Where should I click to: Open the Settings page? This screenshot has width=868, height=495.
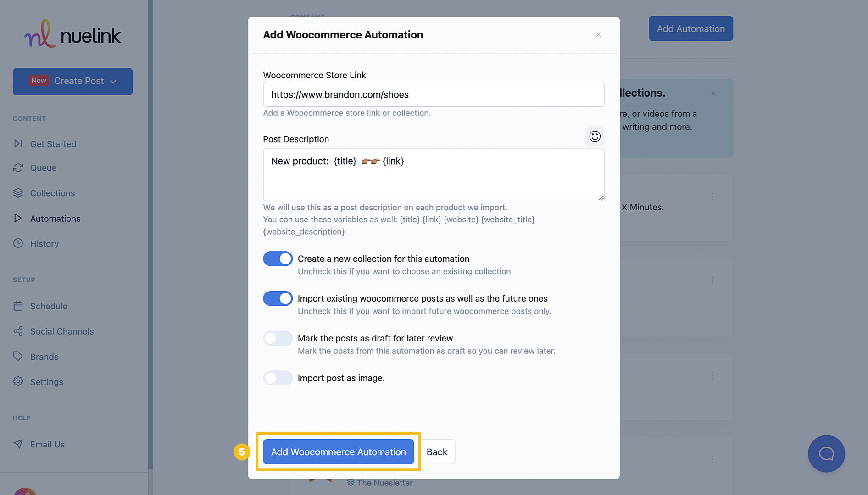coord(47,382)
